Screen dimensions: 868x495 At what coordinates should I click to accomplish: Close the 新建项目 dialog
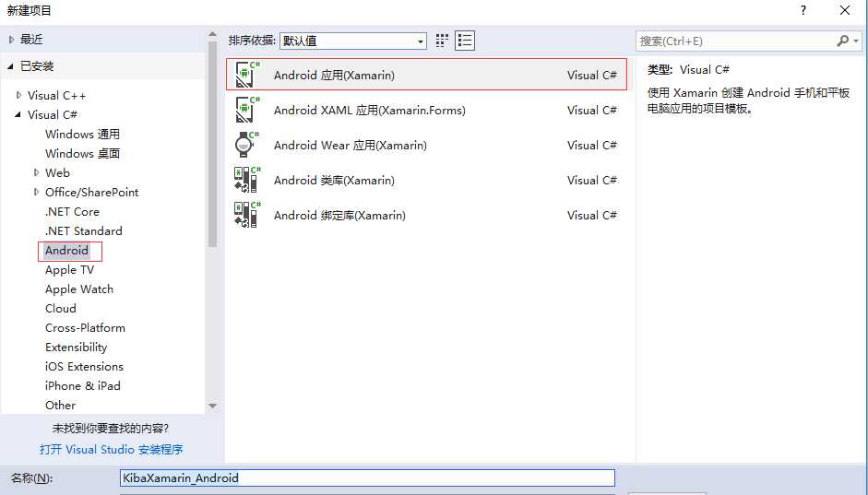(x=845, y=10)
